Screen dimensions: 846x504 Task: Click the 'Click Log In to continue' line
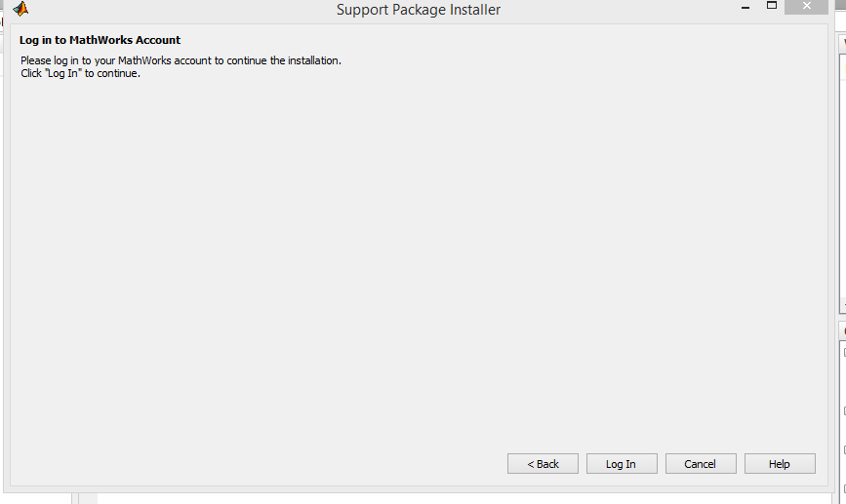coord(80,73)
